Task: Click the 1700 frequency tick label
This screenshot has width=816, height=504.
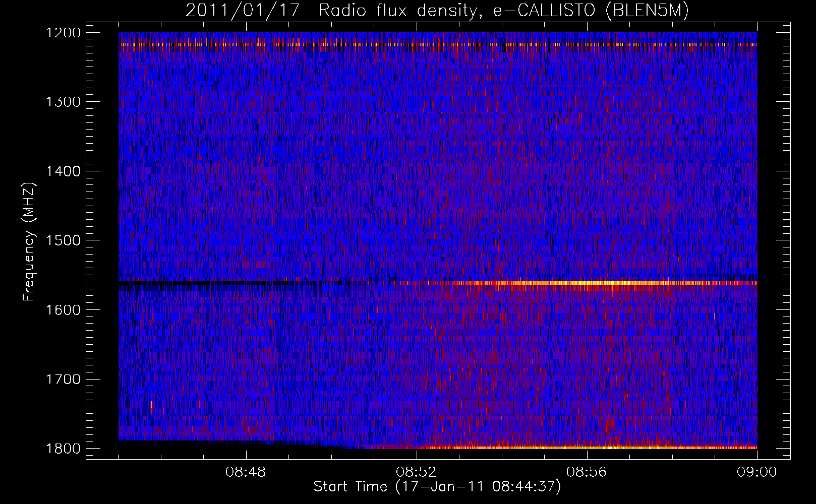Action: 63,379
